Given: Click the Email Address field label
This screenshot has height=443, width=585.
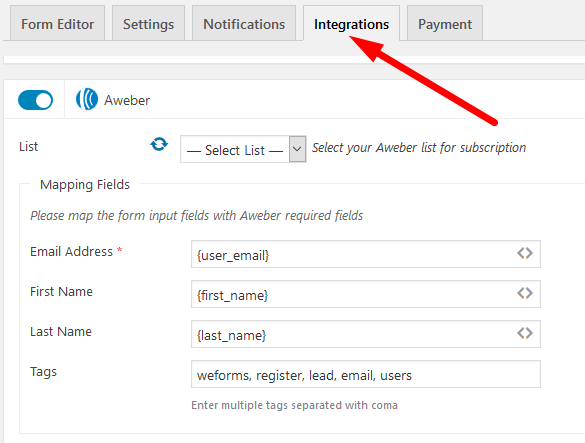Looking at the screenshot, I should click(x=71, y=252).
